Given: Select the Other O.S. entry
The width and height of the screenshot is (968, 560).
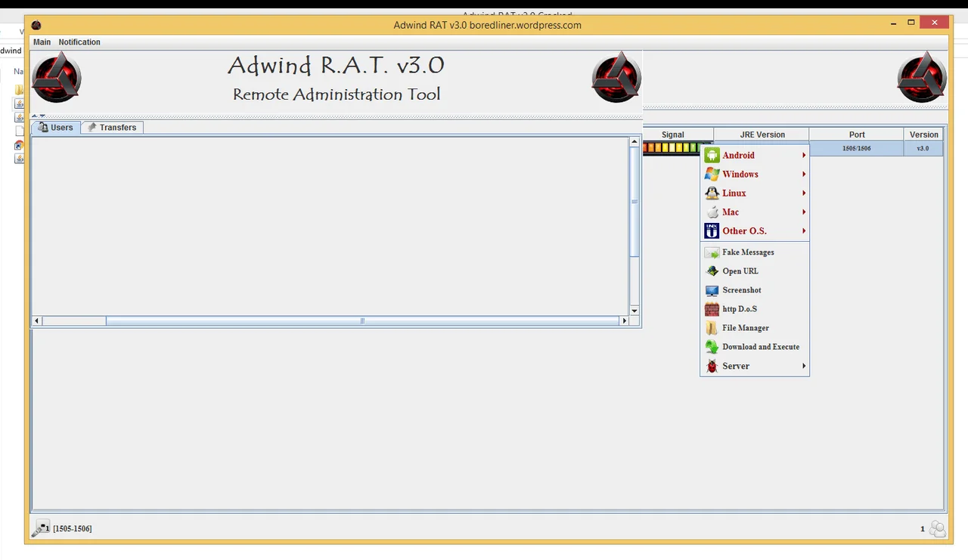Looking at the screenshot, I should [744, 230].
